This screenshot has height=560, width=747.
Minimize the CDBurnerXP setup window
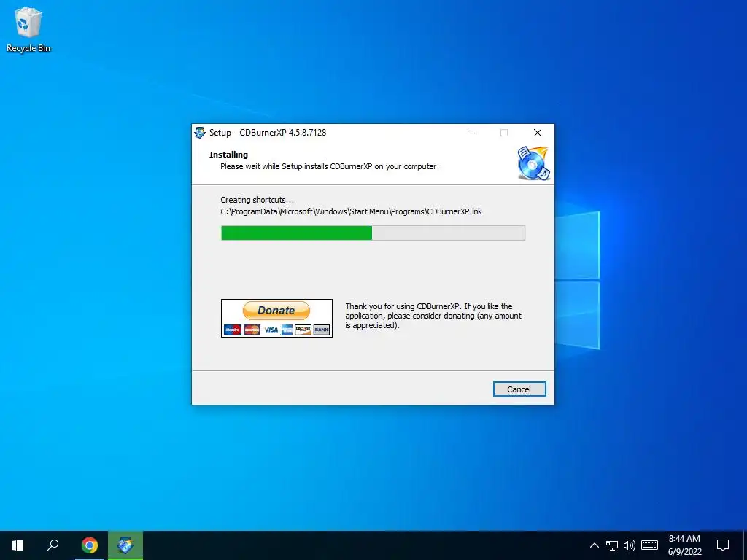pyautogui.click(x=471, y=133)
